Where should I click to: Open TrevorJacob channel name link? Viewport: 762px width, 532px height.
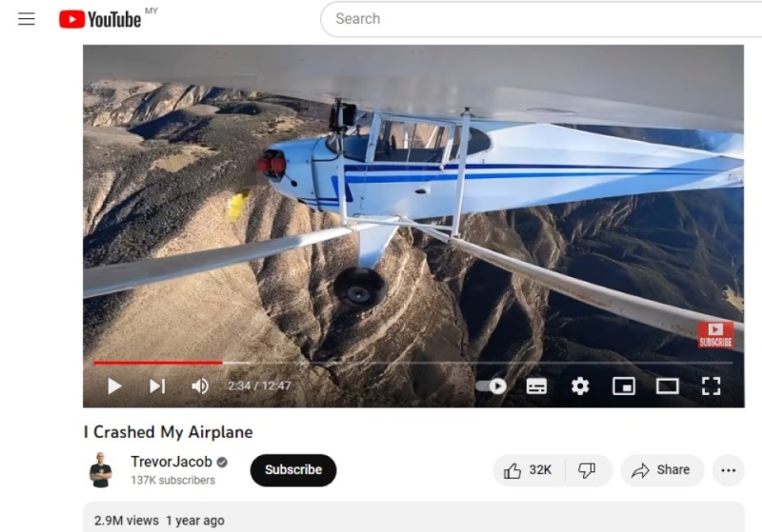click(171, 462)
